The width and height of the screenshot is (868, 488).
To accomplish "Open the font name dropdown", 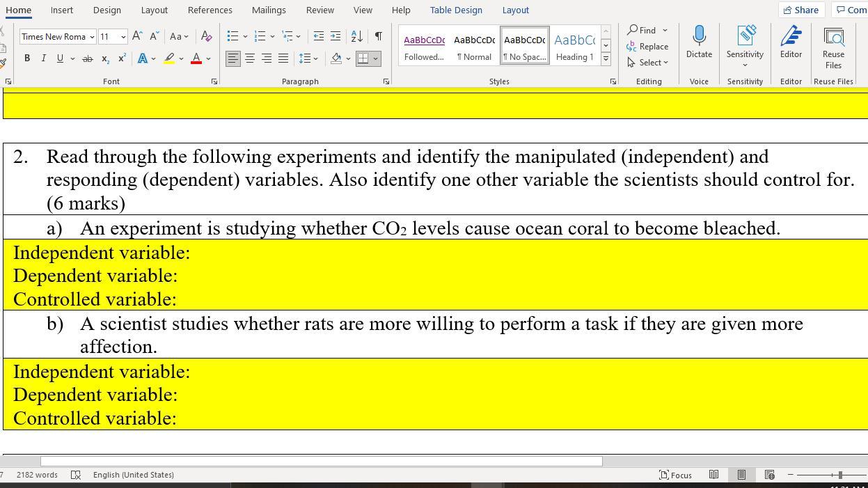I will point(92,37).
